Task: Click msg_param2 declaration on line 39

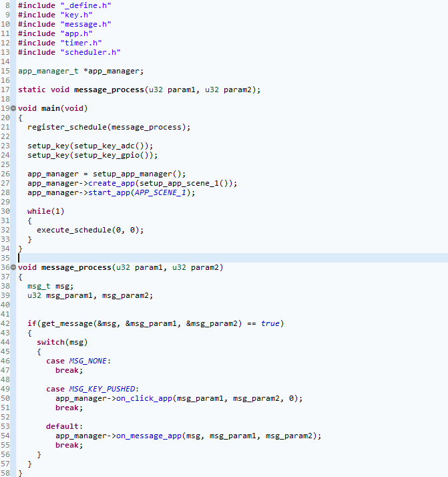Action: click(126, 296)
